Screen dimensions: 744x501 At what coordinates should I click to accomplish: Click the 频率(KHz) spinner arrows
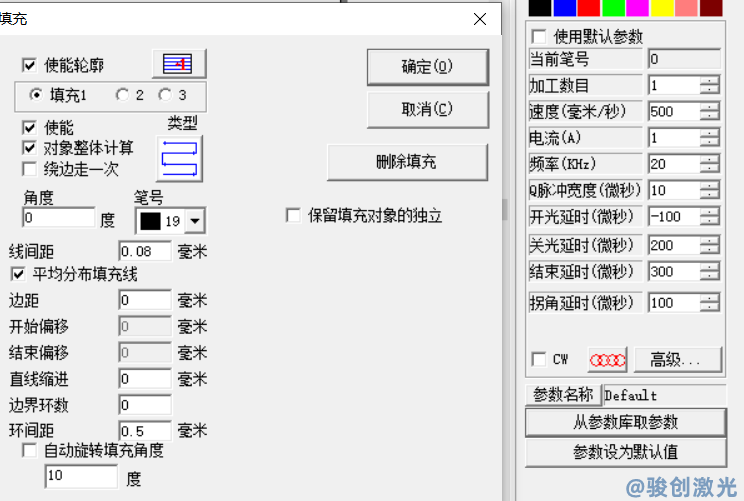click(x=710, y=164)
